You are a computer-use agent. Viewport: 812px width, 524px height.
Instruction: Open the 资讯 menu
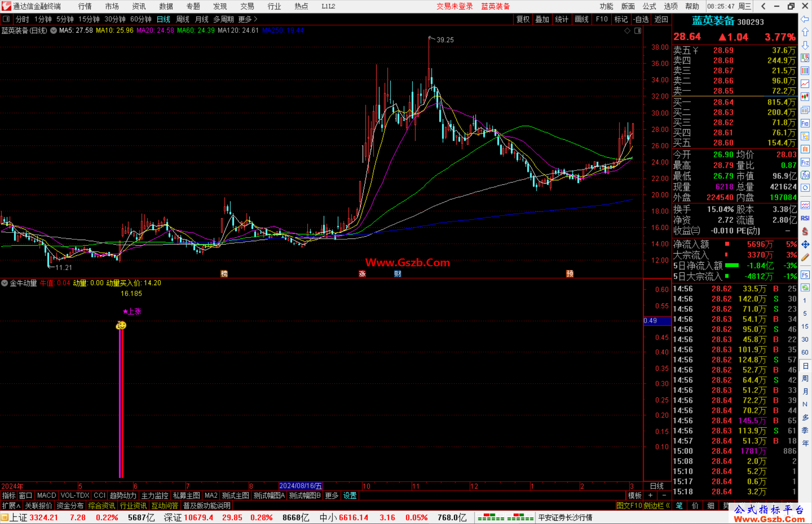139,6
